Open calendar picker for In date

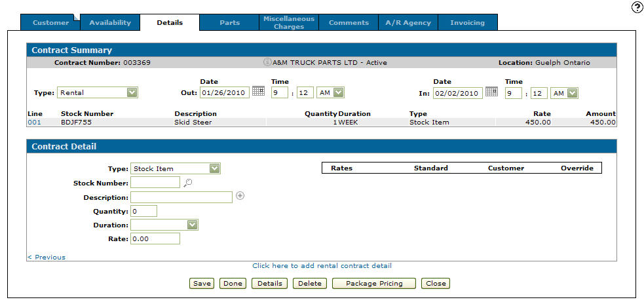pyautogui.click(x=491, y=91)
